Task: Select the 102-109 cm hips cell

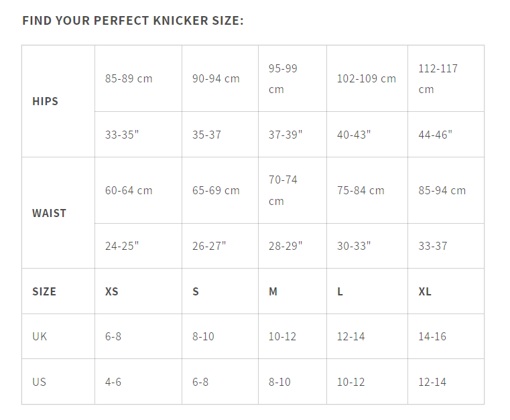Action: (x=366, y=78)
